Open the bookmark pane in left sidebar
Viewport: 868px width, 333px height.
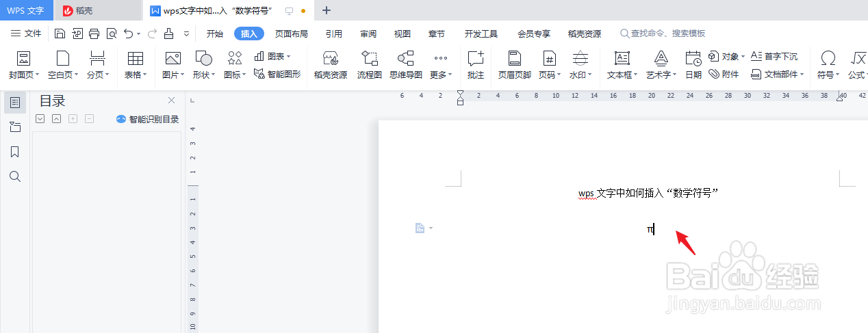[x=15, y=152]
